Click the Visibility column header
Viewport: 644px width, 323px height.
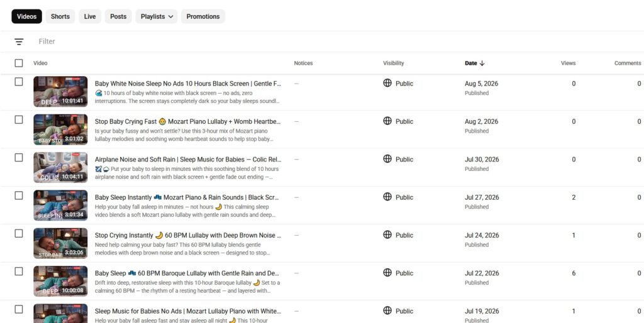[394, 63]
